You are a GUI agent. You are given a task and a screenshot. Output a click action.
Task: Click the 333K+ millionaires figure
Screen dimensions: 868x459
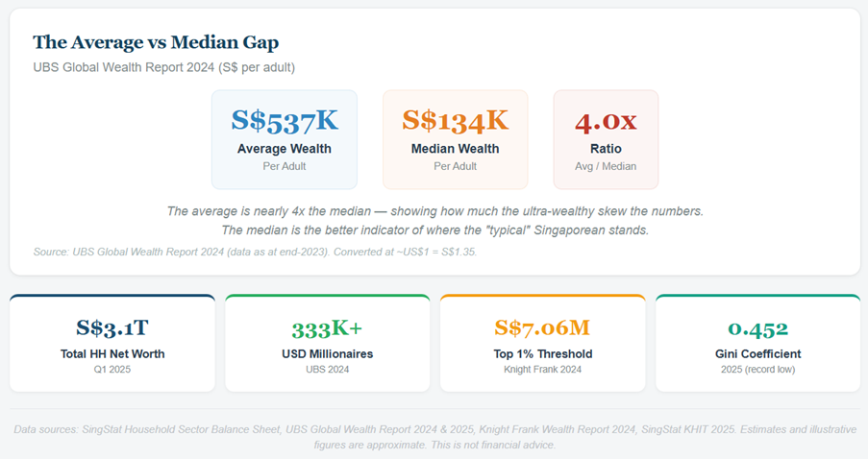pyautogui.click(x=327, y=328)
